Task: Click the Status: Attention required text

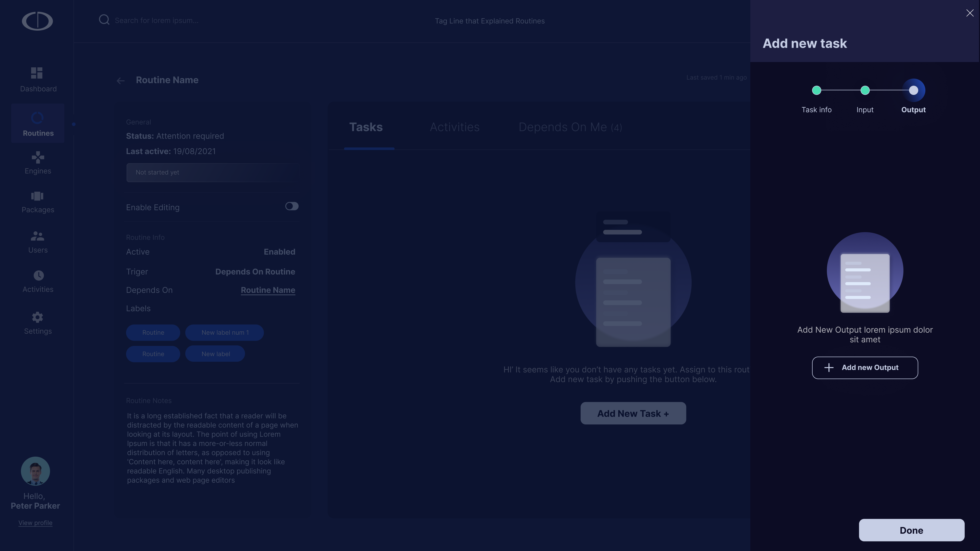Action: pyautogui.click(x=175, y=136)
